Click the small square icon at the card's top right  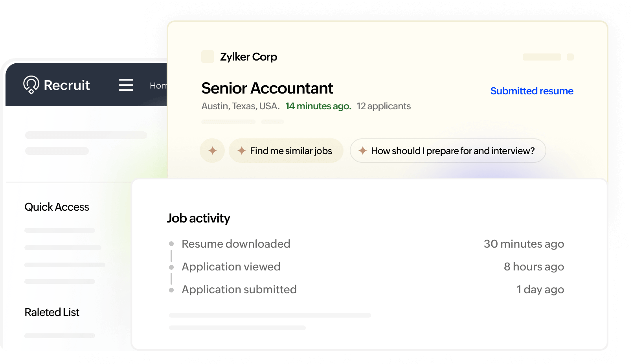(570, 57)
